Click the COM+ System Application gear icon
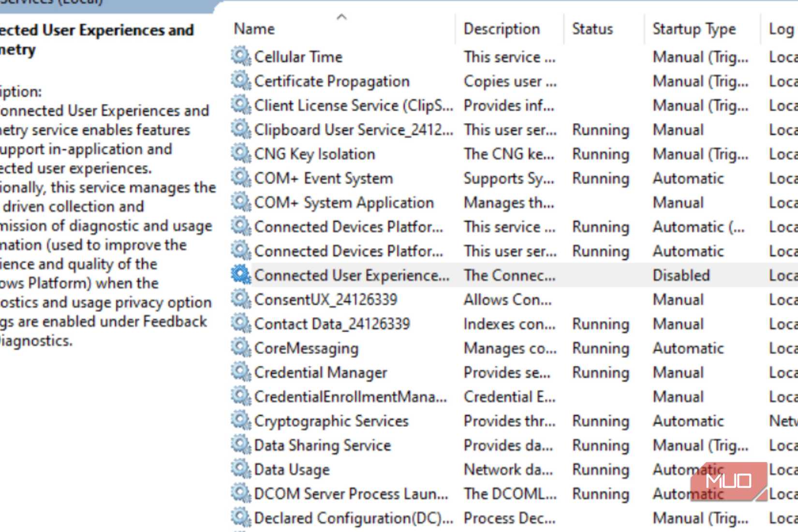This screenshot has width=798, height=532. coord(241,202)
